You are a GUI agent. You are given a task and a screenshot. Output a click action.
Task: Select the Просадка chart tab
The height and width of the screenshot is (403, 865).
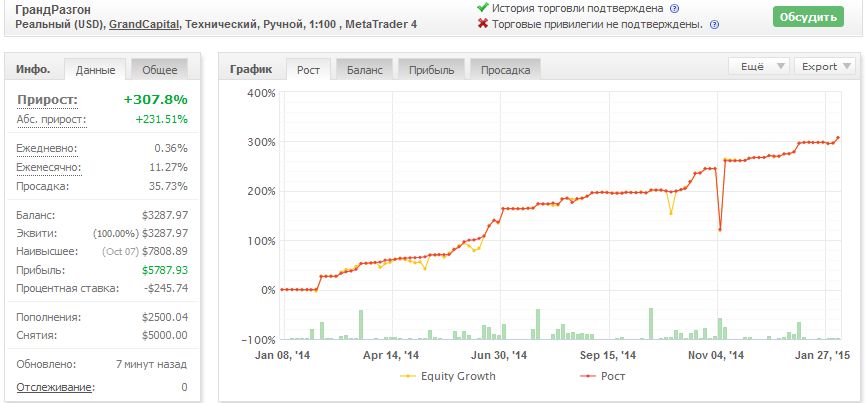point(505,69)
